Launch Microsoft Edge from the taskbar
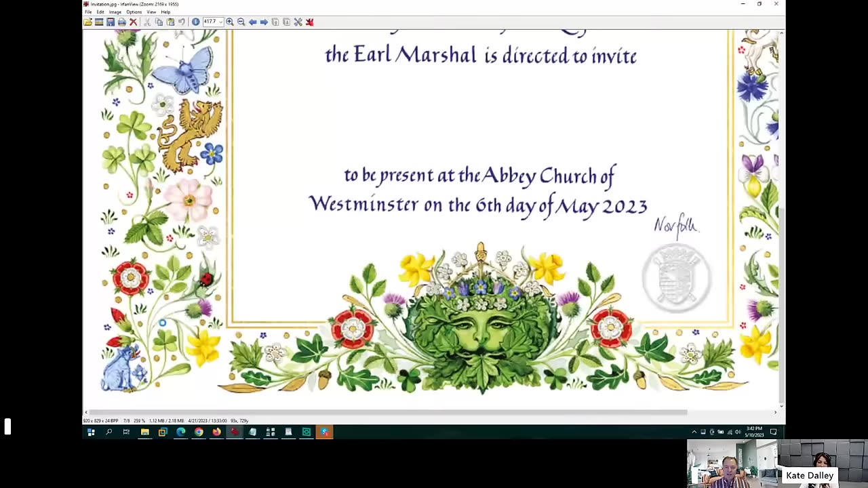Screen dimensions: 868x488 [x=180, y=432]
